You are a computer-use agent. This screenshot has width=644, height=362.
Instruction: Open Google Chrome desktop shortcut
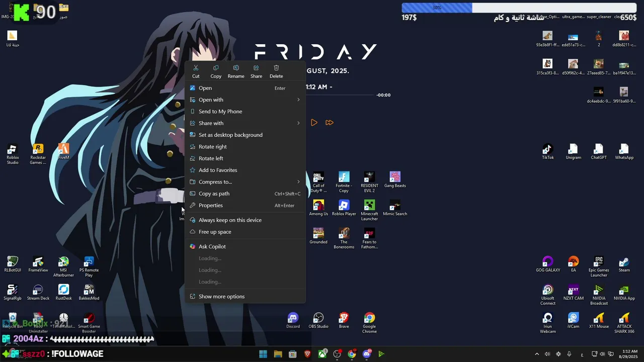369,323
